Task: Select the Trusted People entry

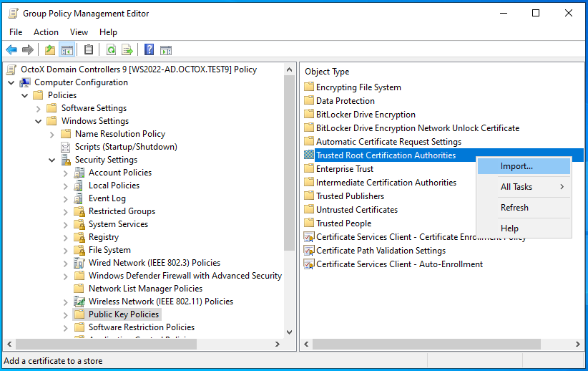Action: click(343, 223)
